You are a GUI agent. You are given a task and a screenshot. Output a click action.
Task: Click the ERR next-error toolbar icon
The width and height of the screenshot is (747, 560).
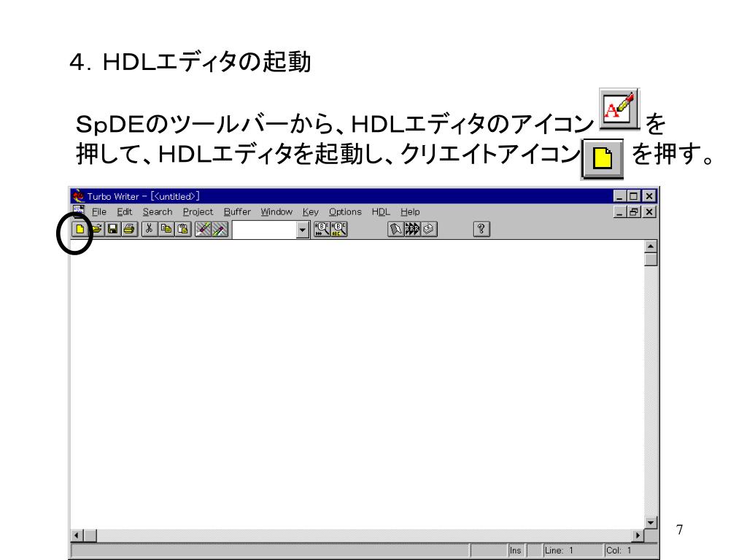point(412,230)
